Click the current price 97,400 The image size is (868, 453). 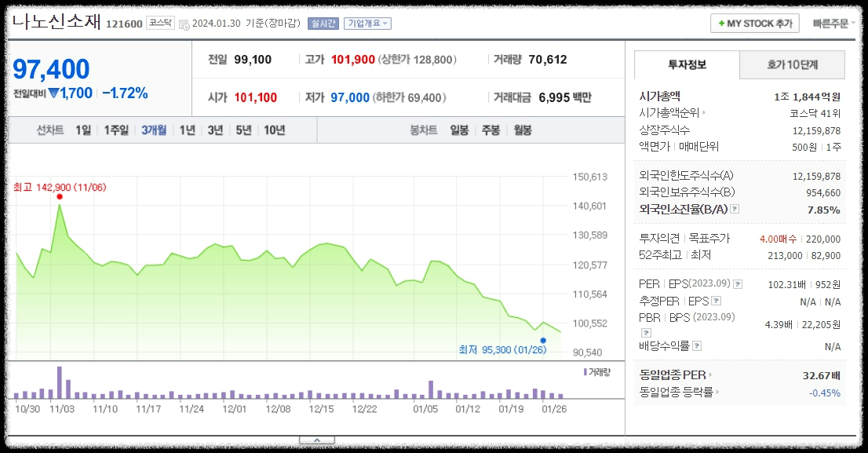pyautogui.click(x=51, y=68)
